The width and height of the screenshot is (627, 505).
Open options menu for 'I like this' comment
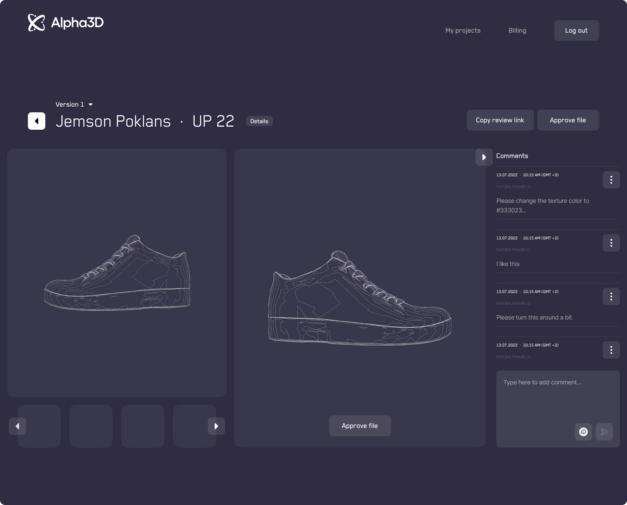[x=611, y=243]
